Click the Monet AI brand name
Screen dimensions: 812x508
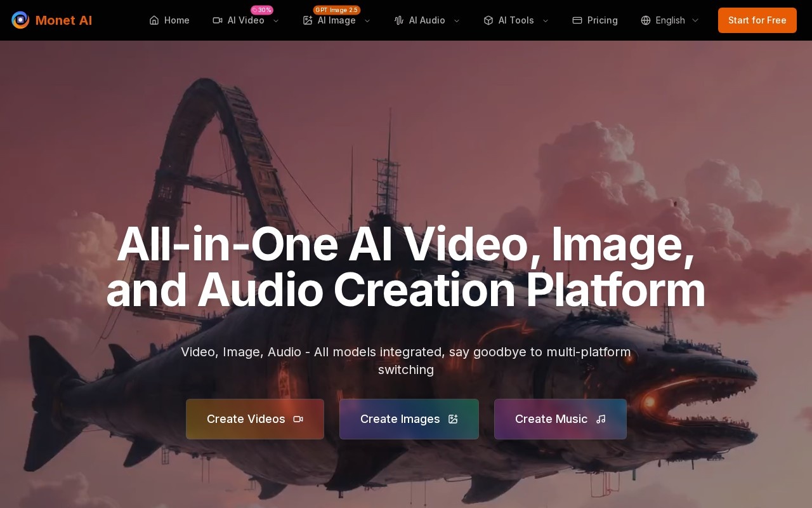[63, 20]
